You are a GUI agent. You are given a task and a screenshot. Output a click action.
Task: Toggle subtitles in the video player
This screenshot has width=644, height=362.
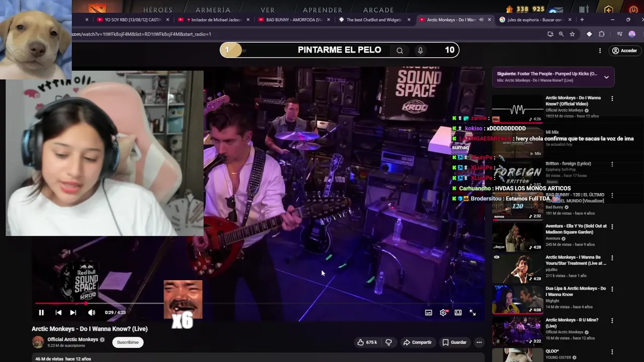429,313
